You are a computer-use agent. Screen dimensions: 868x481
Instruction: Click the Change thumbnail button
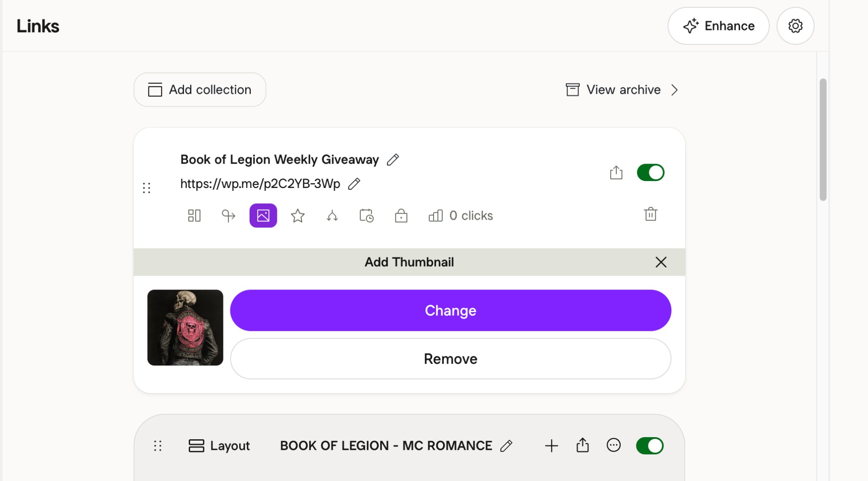coord(450,311)
